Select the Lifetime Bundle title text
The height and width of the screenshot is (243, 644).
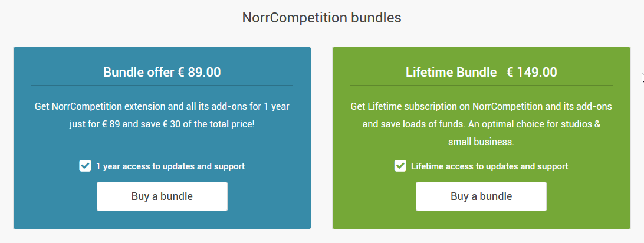tap(451, 73)
